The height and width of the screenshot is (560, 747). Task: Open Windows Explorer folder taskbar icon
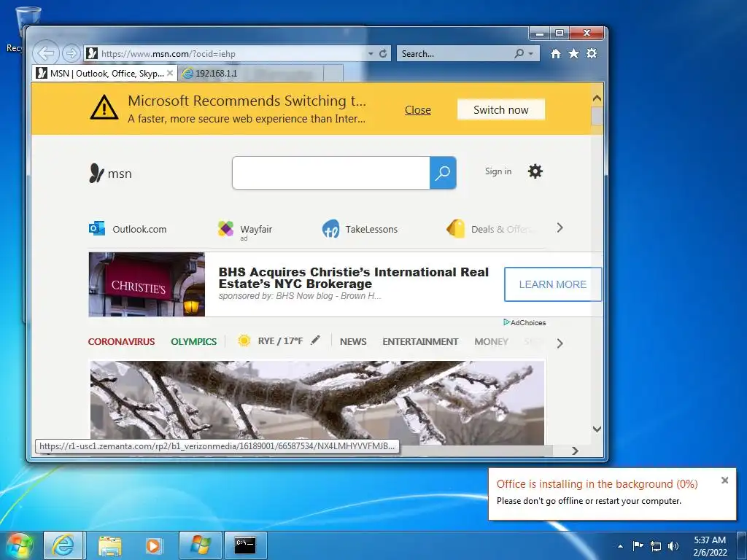(x=109, y=545)
